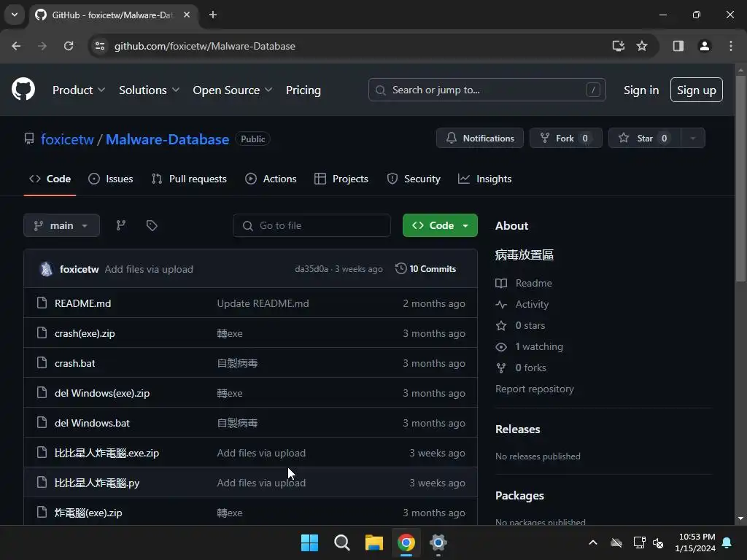Switch to the Code tab

tap(50, 179)
